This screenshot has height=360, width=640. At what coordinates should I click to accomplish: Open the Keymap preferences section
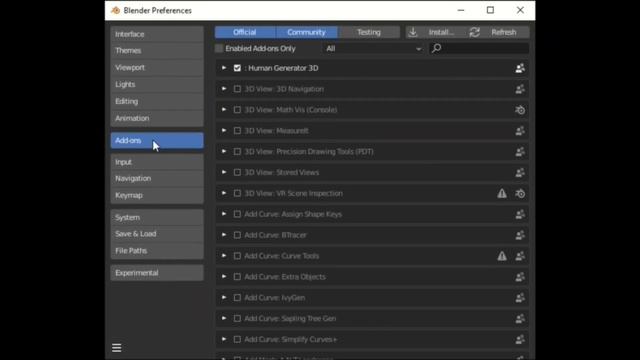(157, 195)
